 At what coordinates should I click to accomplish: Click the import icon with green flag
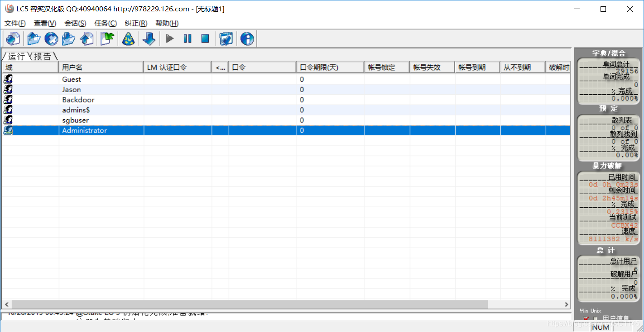tap(107, 39)
